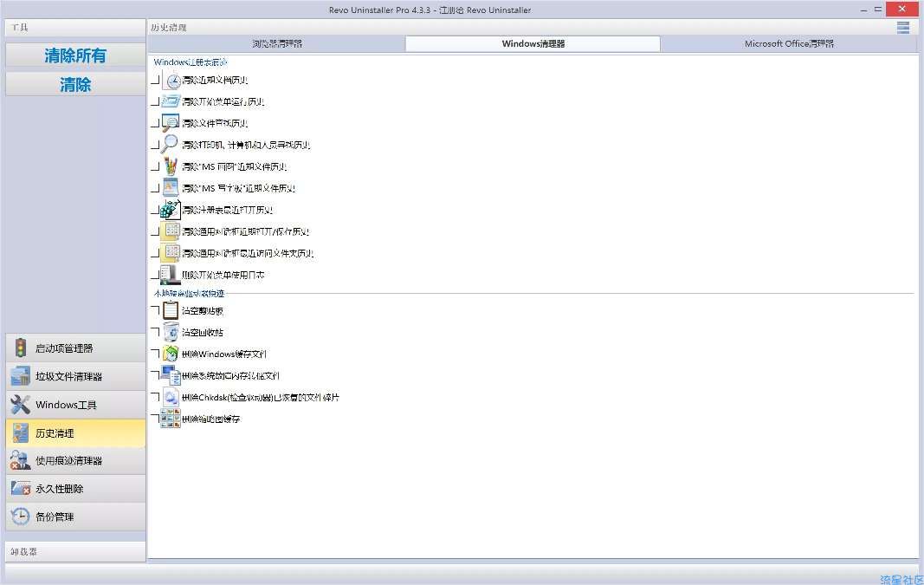Click the recycle bin icon

coord(171,332)
